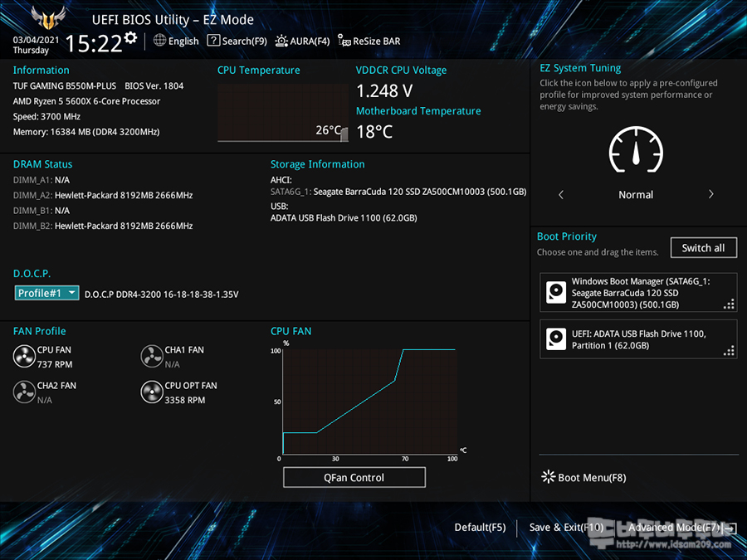Click the Normal tuning profile label
This screenshot has width=747, height=560.
point(636,194)
